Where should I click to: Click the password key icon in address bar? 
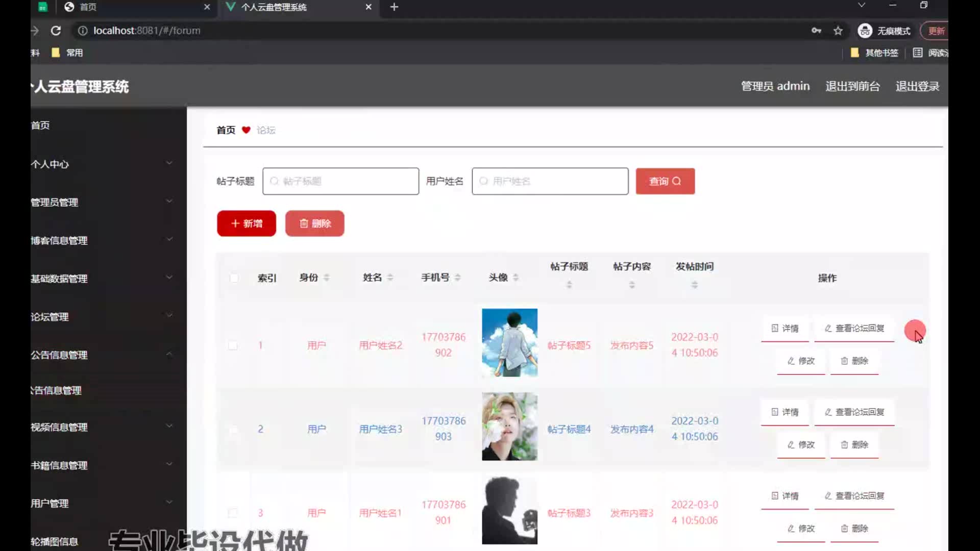point(816,31)
